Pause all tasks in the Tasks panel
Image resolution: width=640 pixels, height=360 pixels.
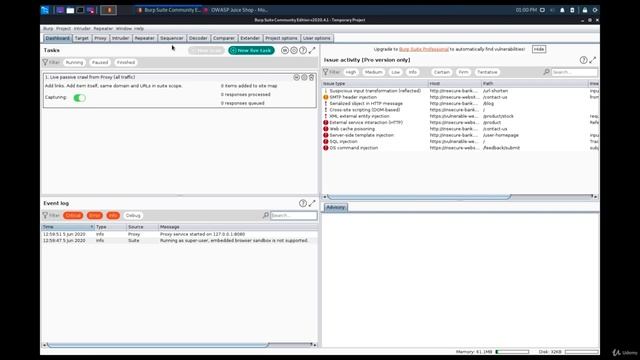(x=285, y=50)
